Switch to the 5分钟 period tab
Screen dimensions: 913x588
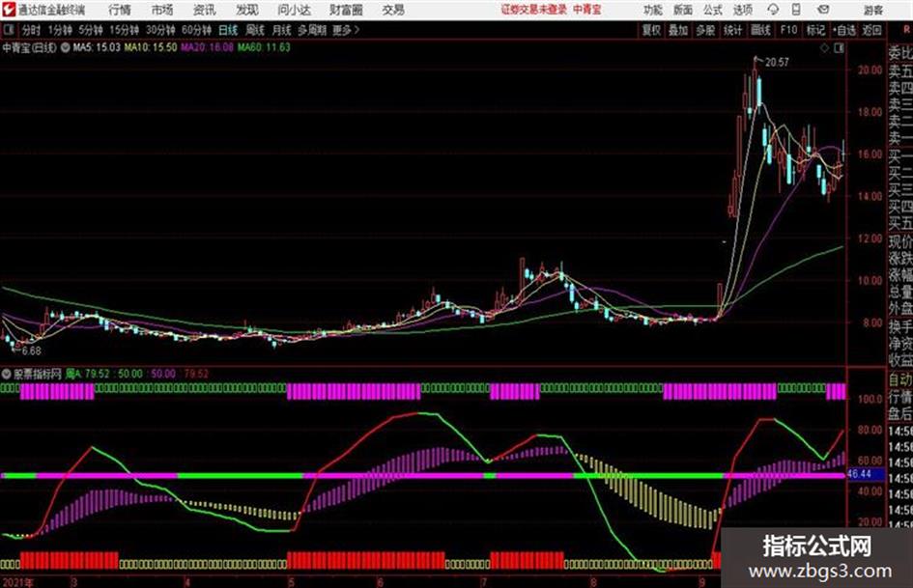[x=90, y=30]
